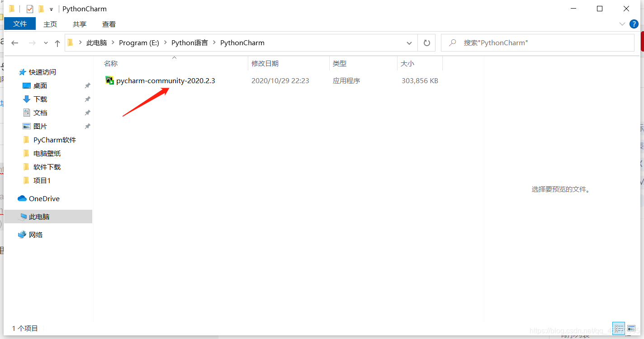Minimize the PythonCharm window

[x=573, y=9]
